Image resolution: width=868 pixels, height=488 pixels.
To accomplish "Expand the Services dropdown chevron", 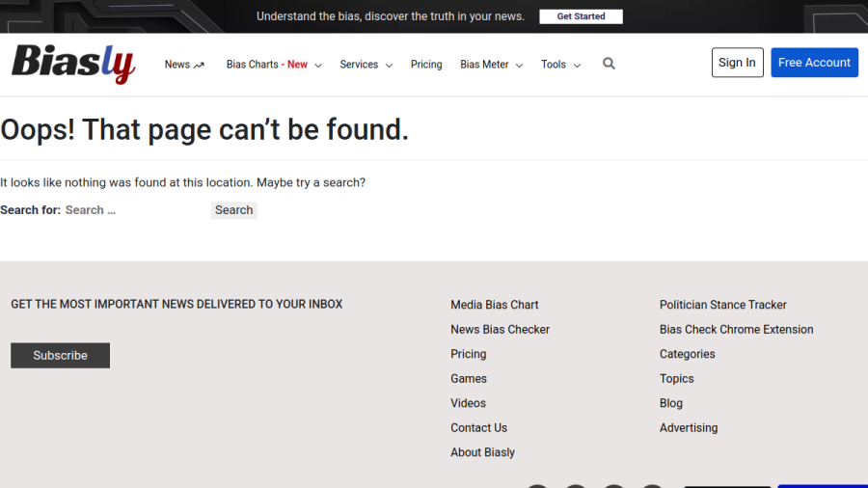I will click(x=390, y=66).
